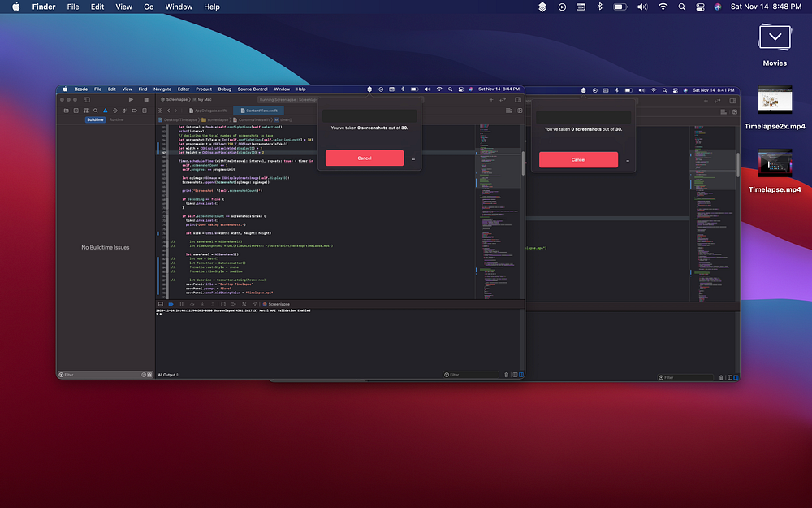The height and width of the screenshot is (508, 812).
Task: Open the Apple menu in the top menu bar
Action: 16,7
